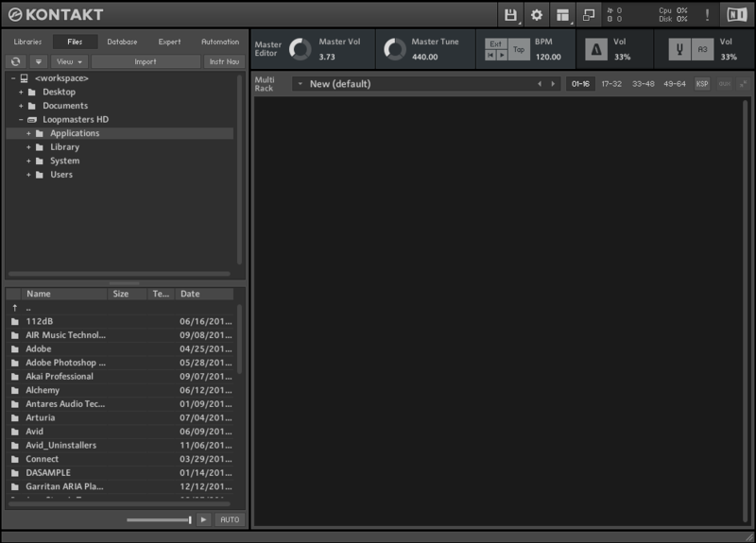
Task: Click the Native Instruments NI logo
Action: point(737,15)
